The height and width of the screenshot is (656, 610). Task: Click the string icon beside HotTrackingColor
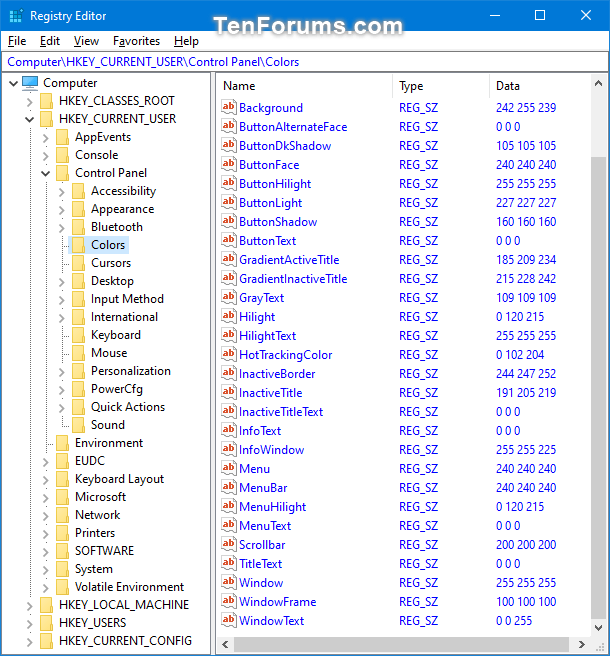click(x=228, y=354)
